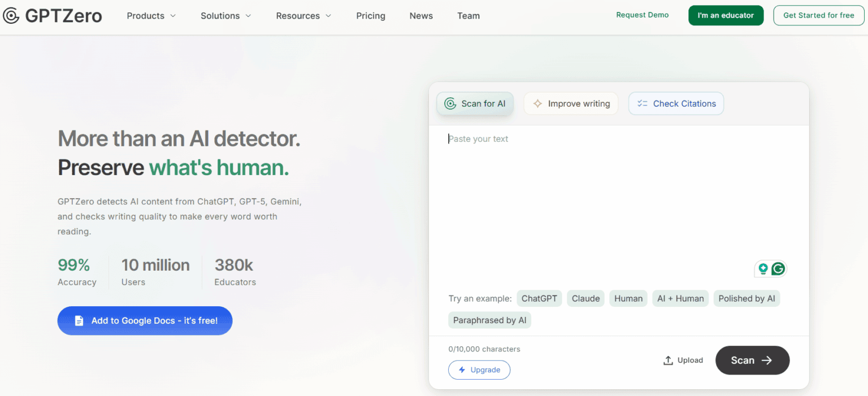Open the lightbulb suggestions icon
Image resolution: width=868 pixels, height=396 pixels.
click(x=763, y=268)
